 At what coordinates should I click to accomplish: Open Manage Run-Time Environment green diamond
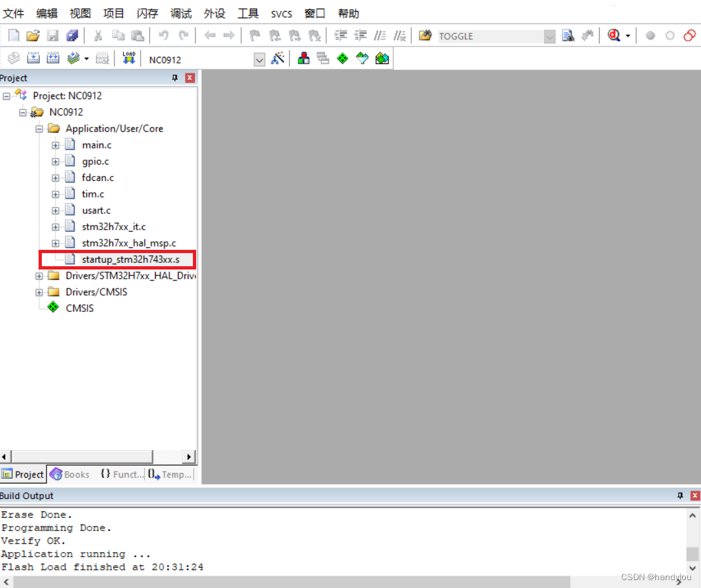(x=343, y=59)
